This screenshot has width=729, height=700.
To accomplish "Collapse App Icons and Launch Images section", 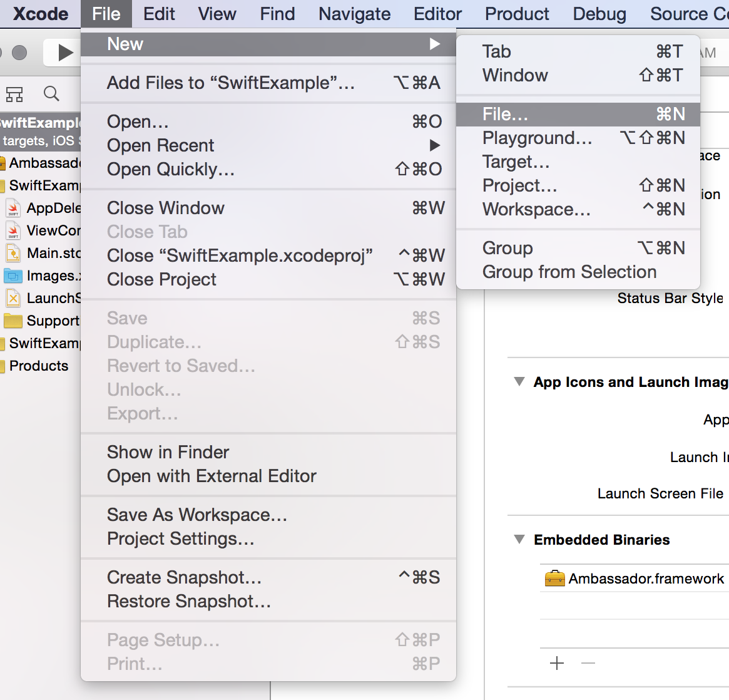I will coord(519,382).
